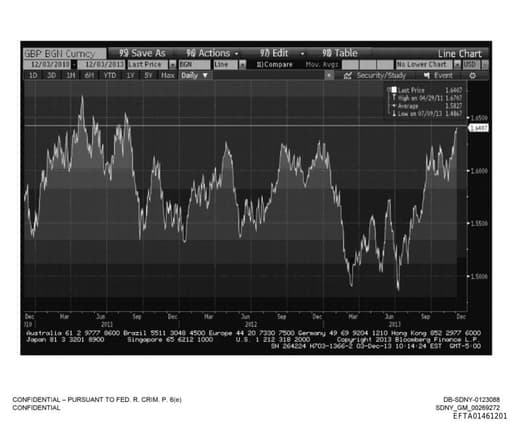Click the Mov. Avgs label
Image resolution: width=512 pixels, height=424 pixels.
322,65
